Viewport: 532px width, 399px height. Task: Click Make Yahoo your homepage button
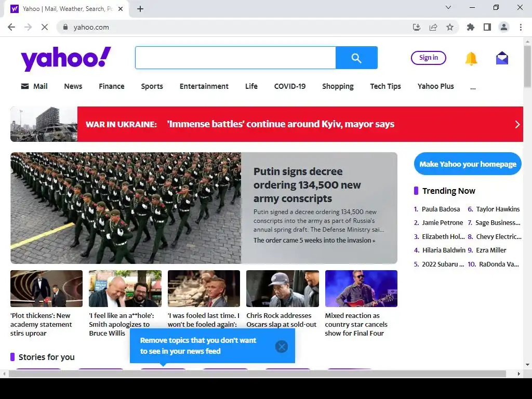(x=468, y=164)
